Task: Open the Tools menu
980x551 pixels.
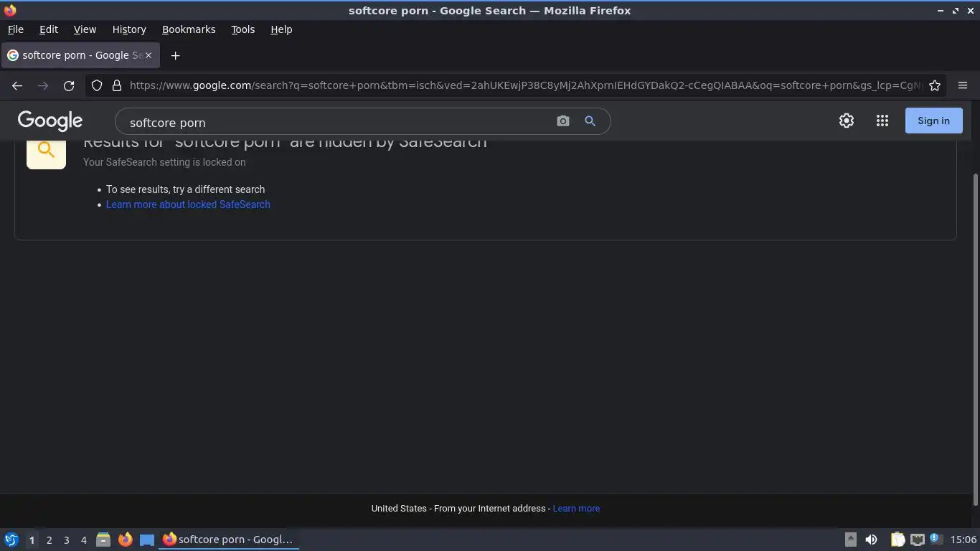Action: [242, 29]
